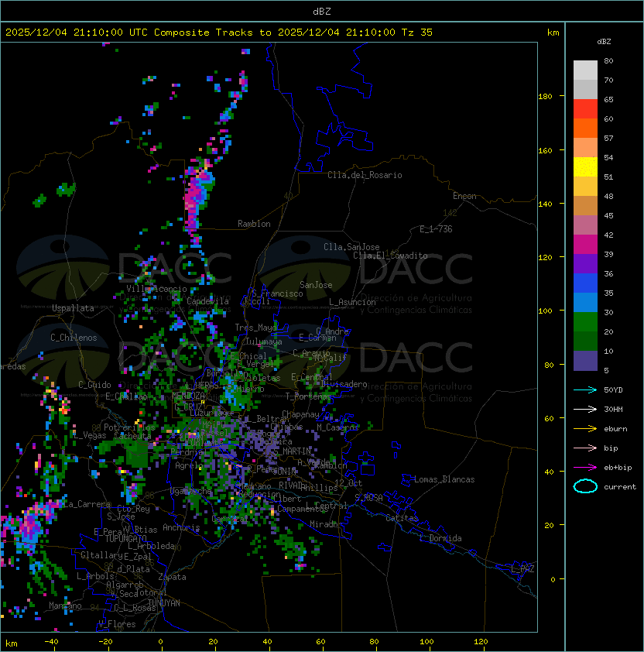
Task: Click the '50YD' legend label
Action: tap(613, 390)
